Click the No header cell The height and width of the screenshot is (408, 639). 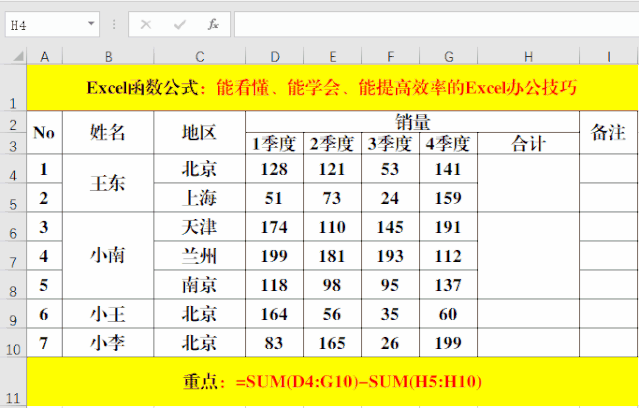[x=44, y=132]
